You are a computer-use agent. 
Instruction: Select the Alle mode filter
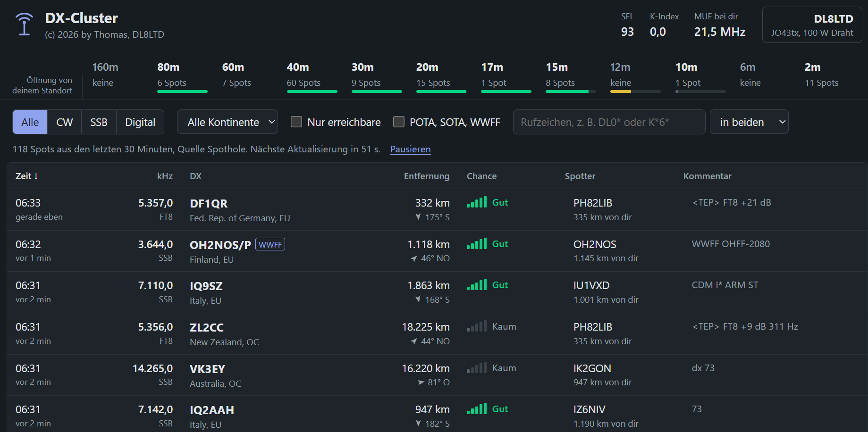click(30, 122)
